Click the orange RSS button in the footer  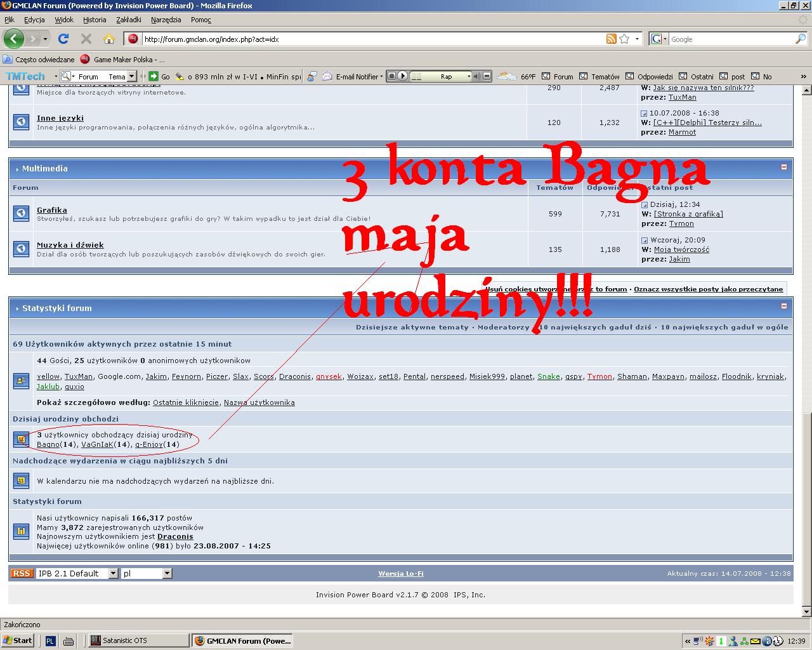tap(21, 573)
